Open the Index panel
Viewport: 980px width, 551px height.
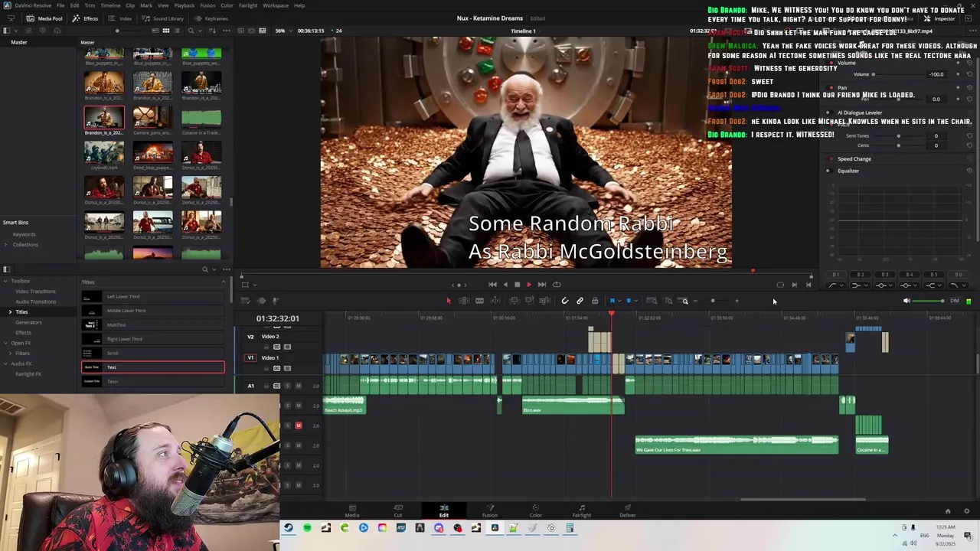[x=120, y=18]
